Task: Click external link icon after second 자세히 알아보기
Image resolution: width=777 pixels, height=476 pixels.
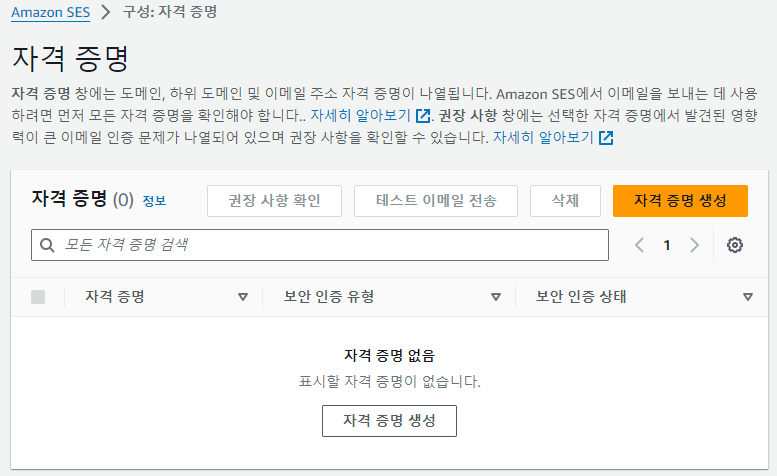Action: click(606, 138)
